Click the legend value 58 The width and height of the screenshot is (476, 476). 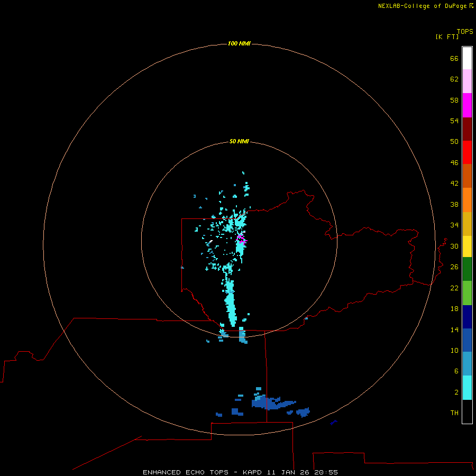point(454,100)
